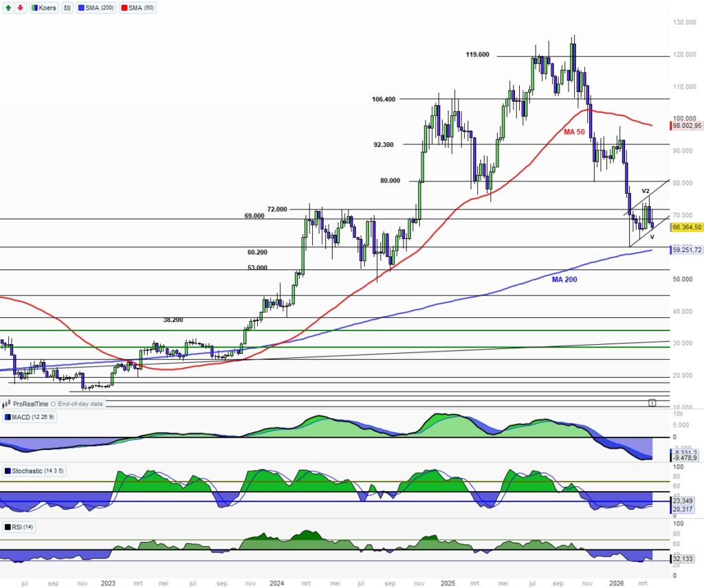Select the 2025 label on the time axis

tap(448, 583)
